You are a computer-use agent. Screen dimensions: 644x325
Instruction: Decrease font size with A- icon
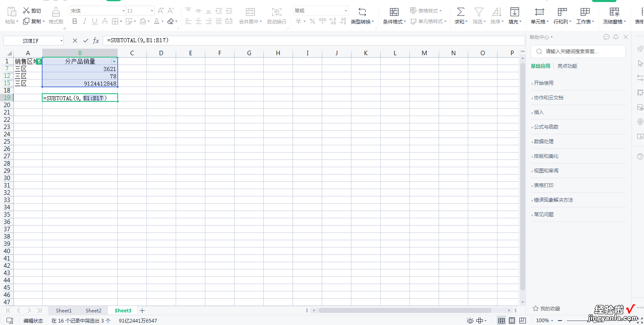[x=171, y=11]
